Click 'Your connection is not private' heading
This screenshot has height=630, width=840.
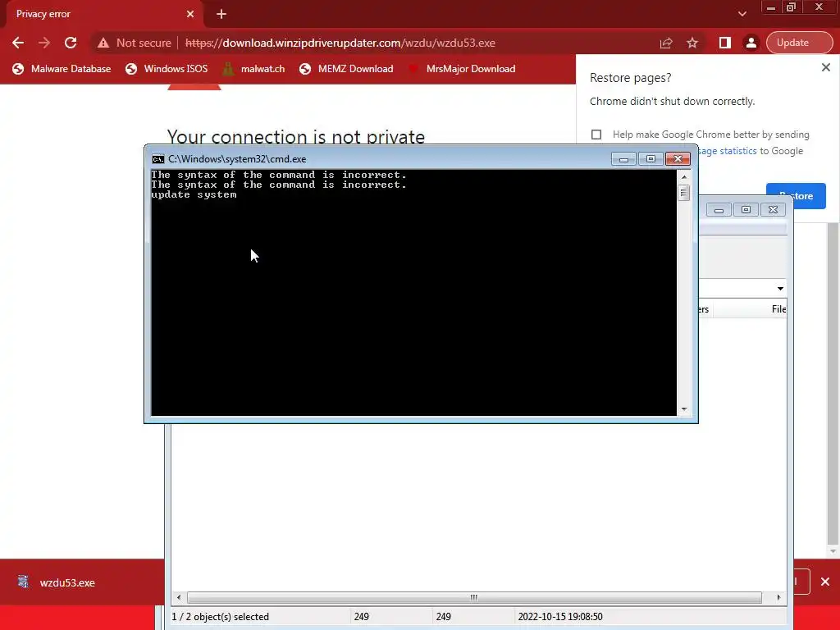(295, 137)
